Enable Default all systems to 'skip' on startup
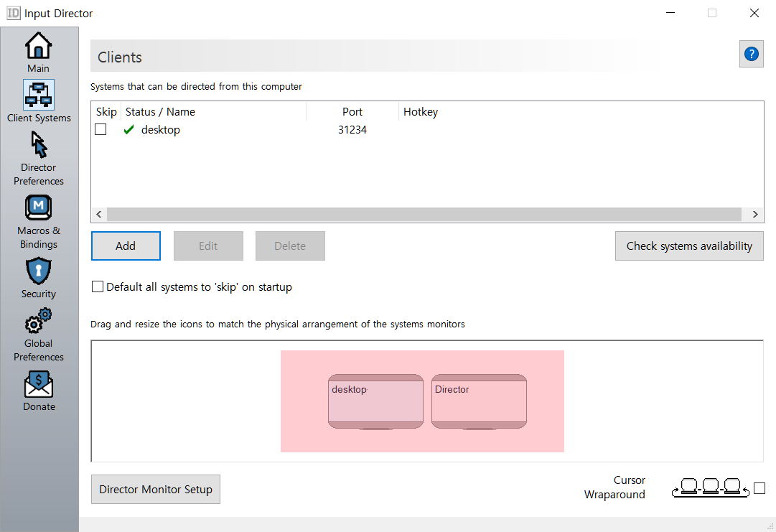776x532 pixels. [x=98, y=286]
